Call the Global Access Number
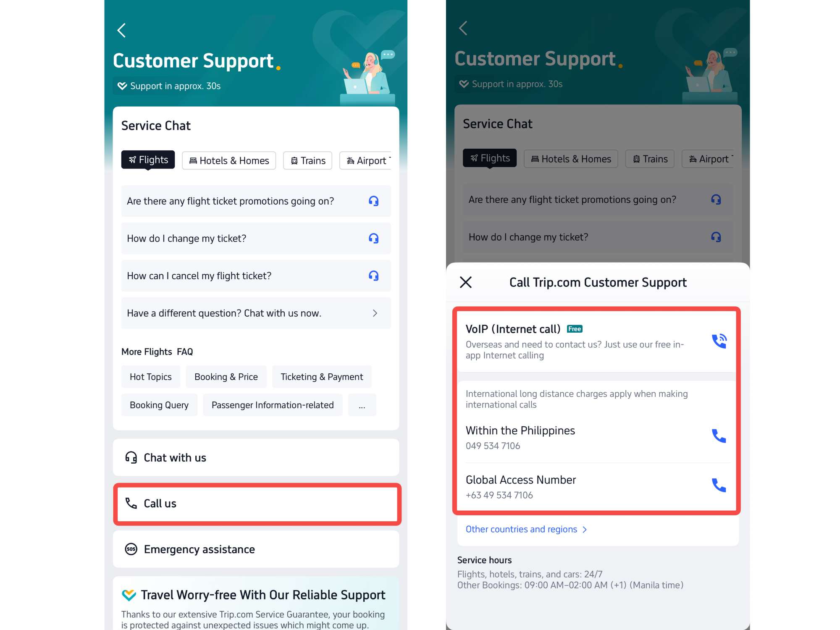 pyautogui.click(x=719, y=485)
